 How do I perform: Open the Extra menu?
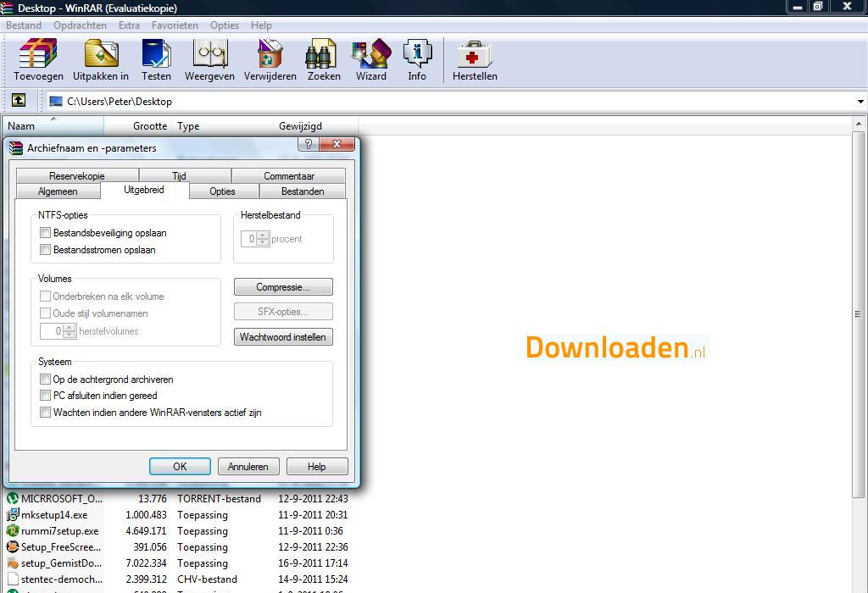(129, 25)
